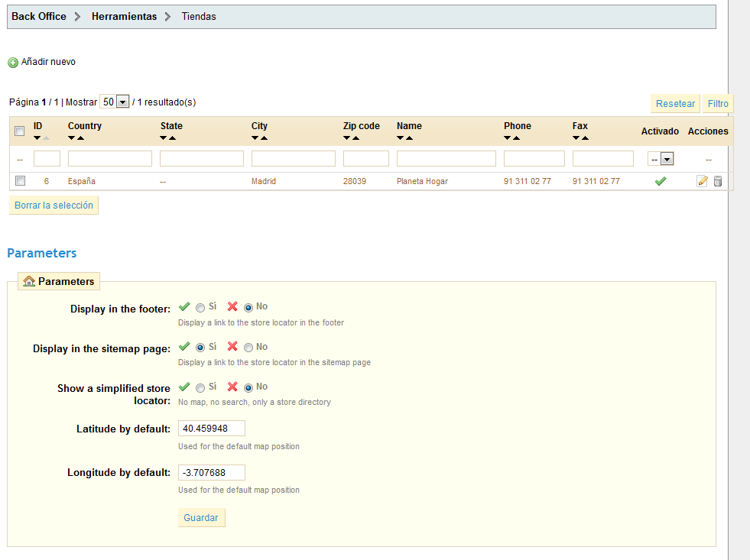
Task: Sort State column ascending
Action: pyautogui.click(x=173, y=138)
